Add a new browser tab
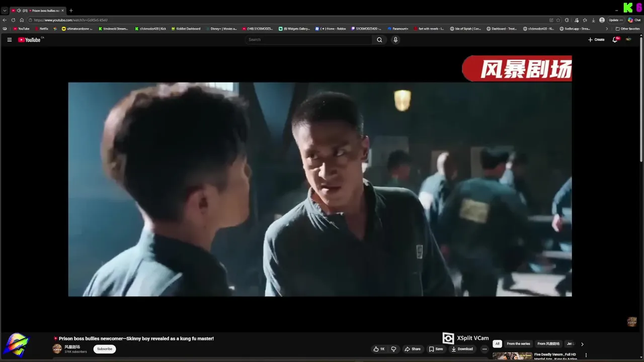The image size is (644, 362). (71, 11)
